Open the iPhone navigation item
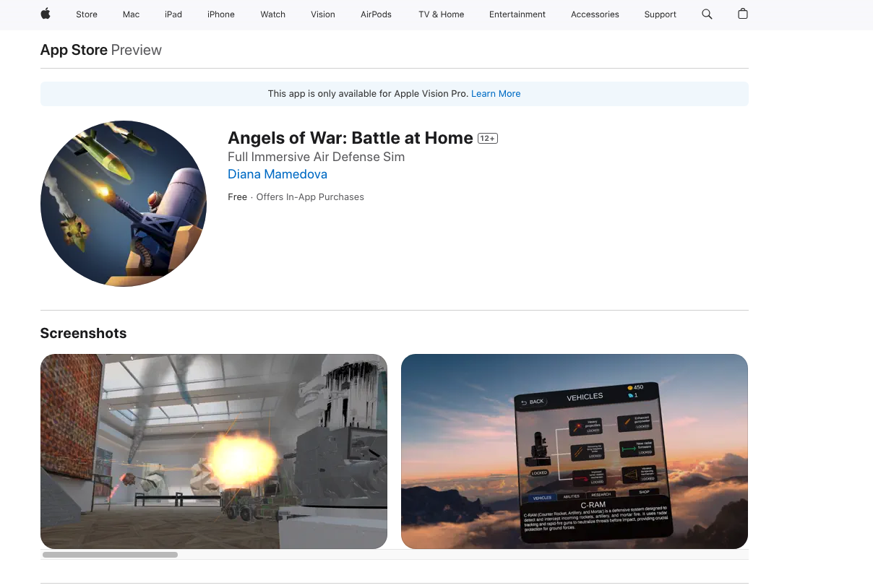 [x=221, y=14]
